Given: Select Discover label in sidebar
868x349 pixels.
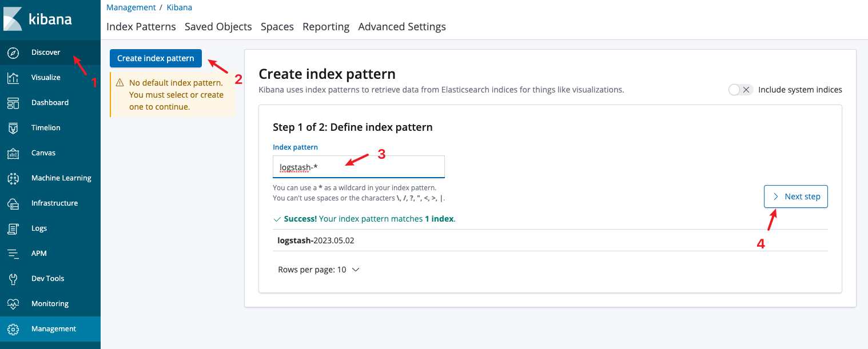Looking at the screenshot, I should (46, 53).
